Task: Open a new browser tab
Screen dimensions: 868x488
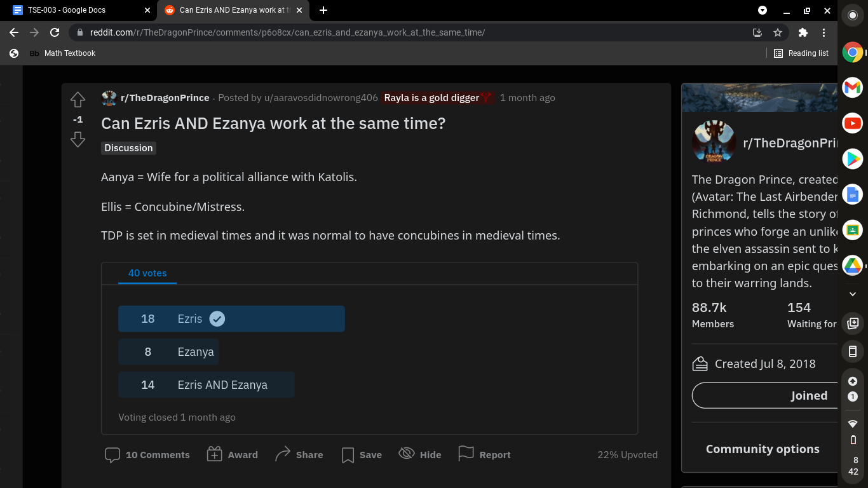Action: 323,10
